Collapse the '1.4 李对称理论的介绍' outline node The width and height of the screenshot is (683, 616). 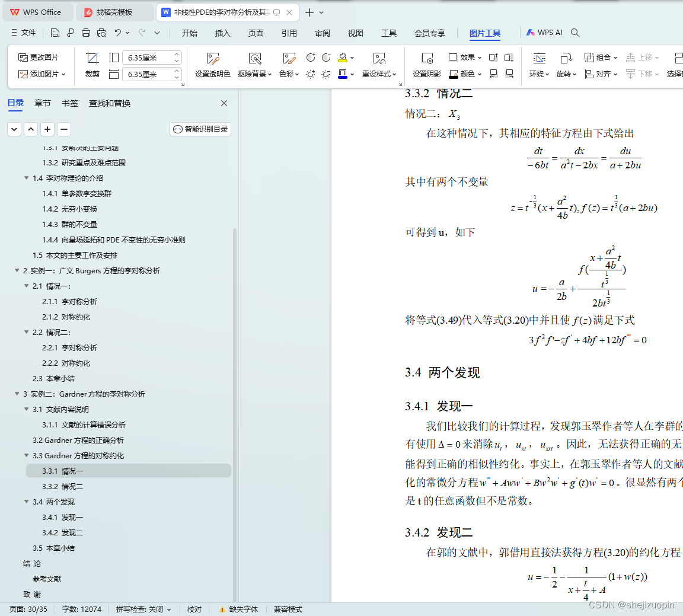pyautogui.click(x=27, y=178)
